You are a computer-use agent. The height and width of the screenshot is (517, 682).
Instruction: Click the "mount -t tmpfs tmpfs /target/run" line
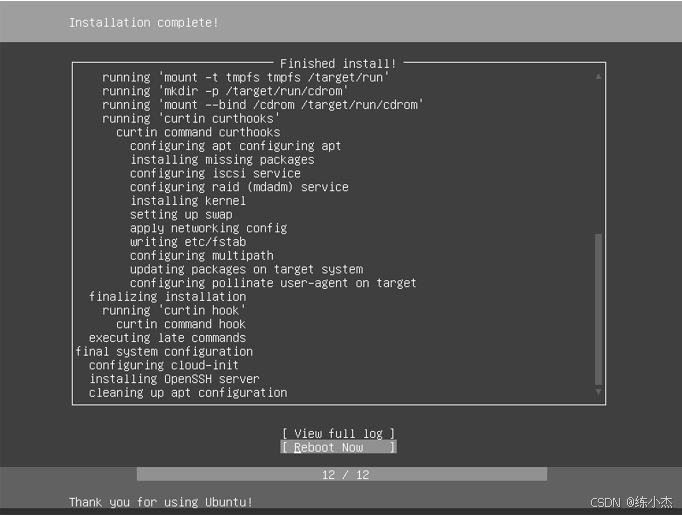pos(246,77)
